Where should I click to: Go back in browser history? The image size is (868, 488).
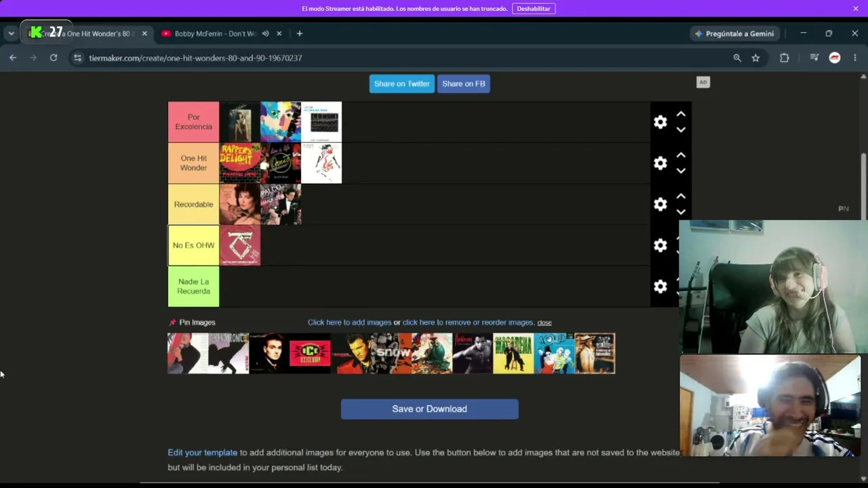(13, 58)
